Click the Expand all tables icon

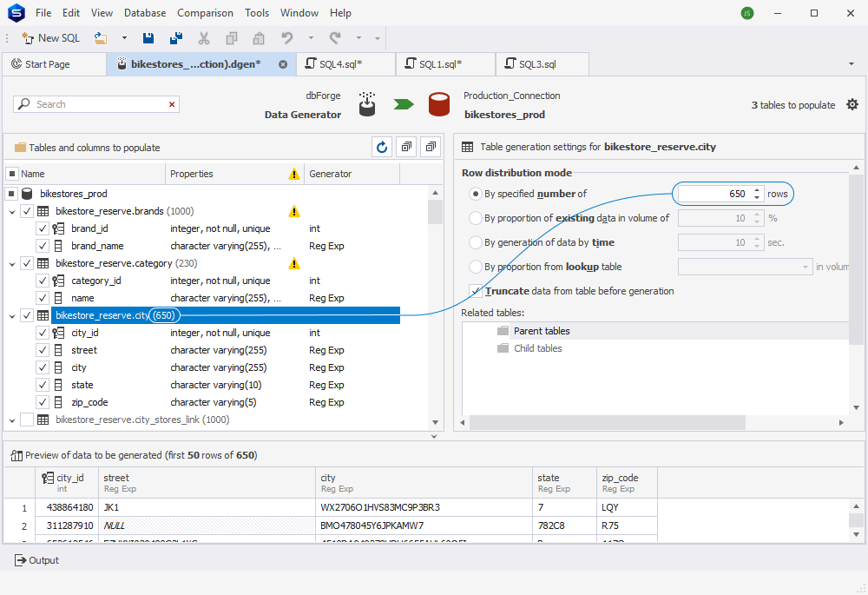tap(407, 147)
